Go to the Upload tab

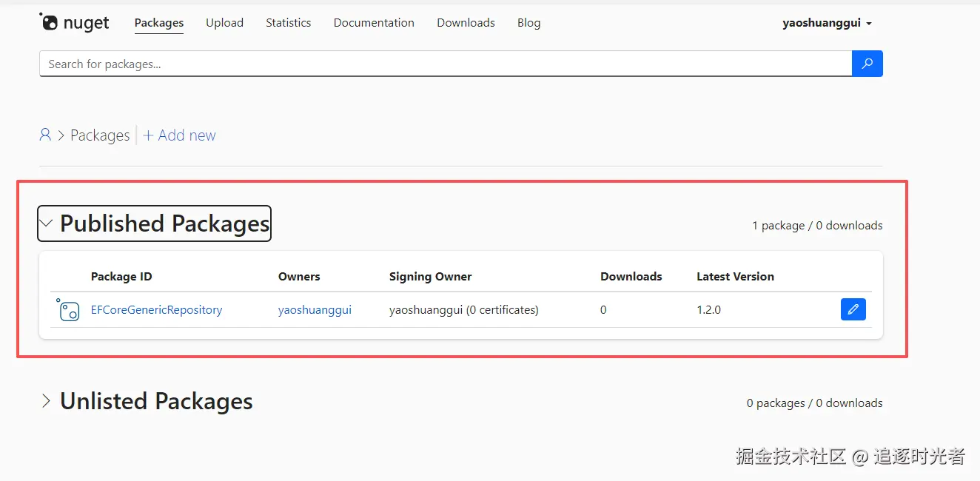coord(224,23)
